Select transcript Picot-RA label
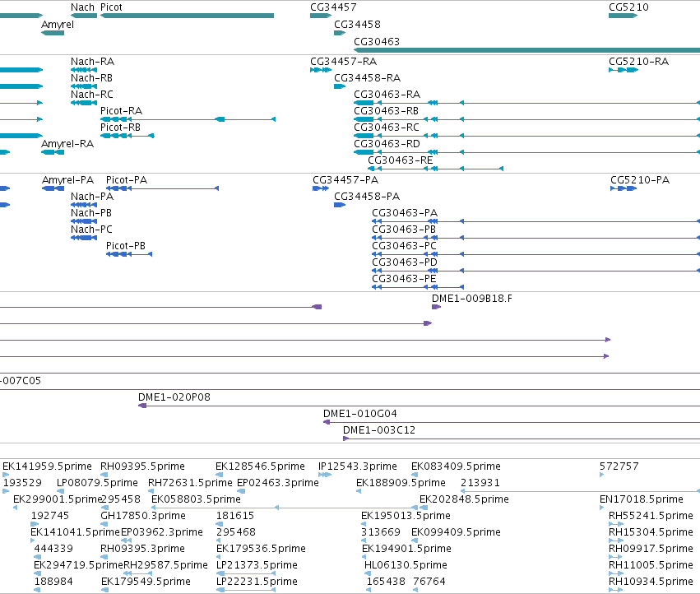This screenshot has height=594, width=700. pyautogui.click(x=121, y=111)
